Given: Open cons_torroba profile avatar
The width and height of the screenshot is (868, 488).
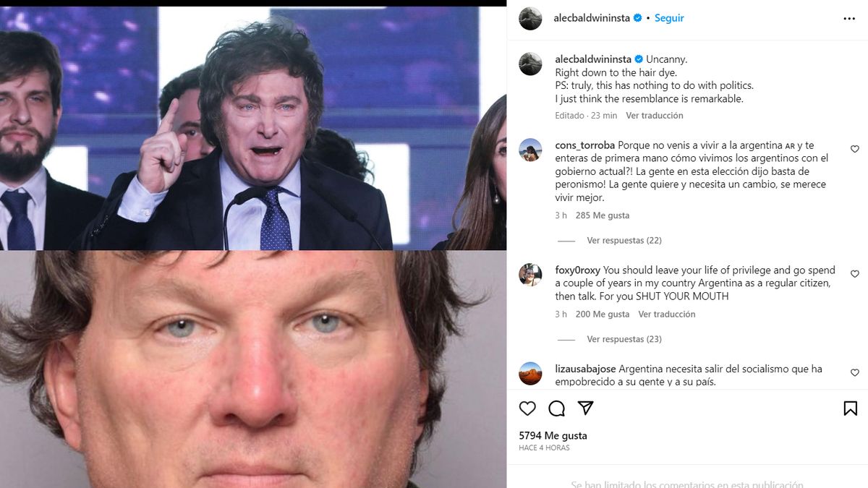Looking at the screenshot, I should [531, 150].
